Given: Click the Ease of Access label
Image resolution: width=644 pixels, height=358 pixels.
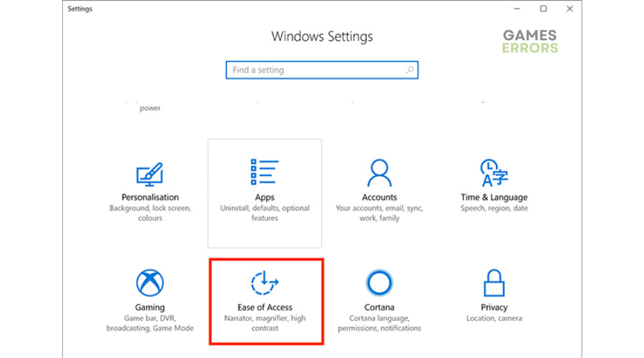Looking at the screenshot, I should (x=265, y=307).
